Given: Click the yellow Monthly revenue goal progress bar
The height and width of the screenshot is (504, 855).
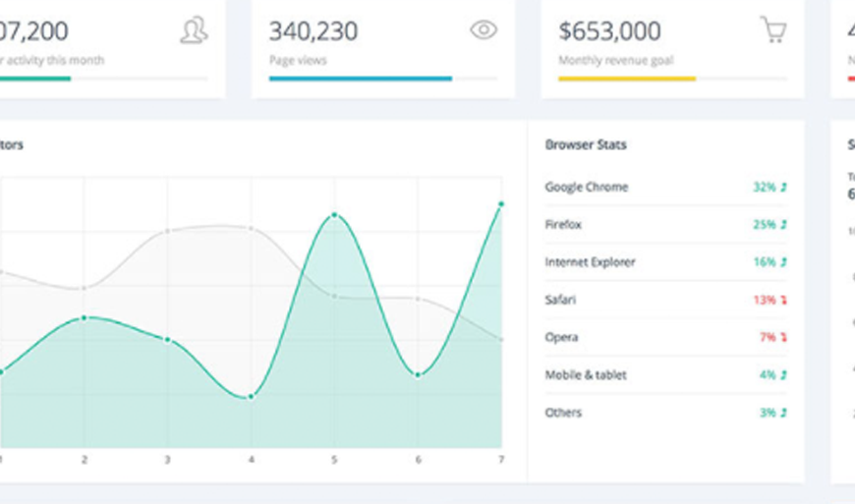Looking at the screenshot, I should click(x=627, y=79).
